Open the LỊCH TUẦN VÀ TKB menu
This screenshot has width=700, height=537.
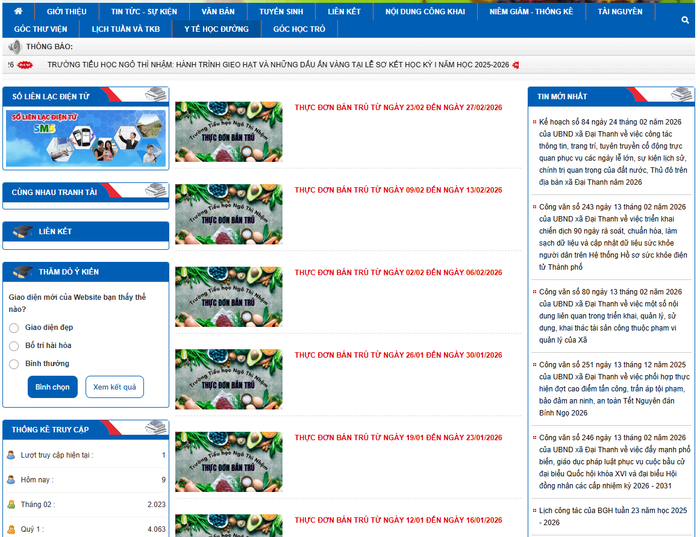click(125, 29)
